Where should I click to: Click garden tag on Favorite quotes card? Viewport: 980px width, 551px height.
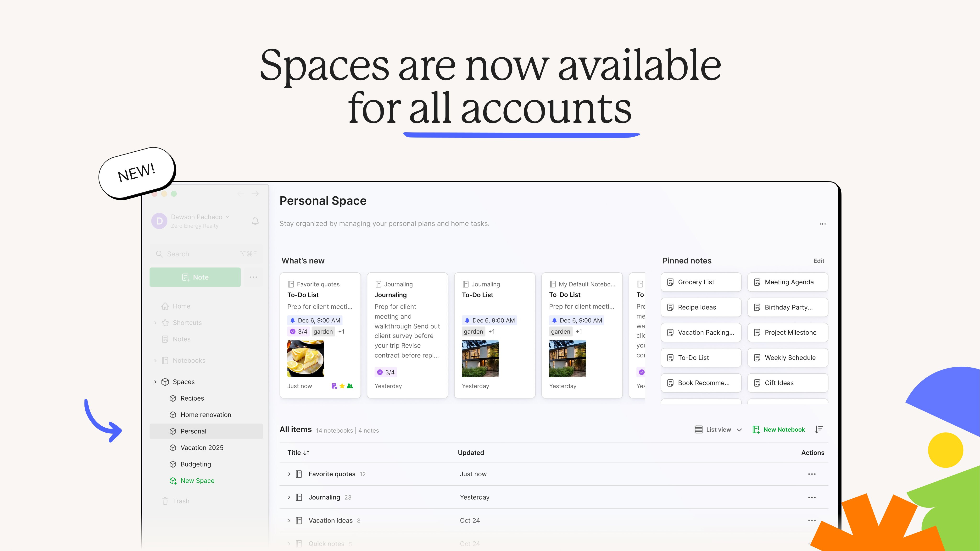click(323, 332)
